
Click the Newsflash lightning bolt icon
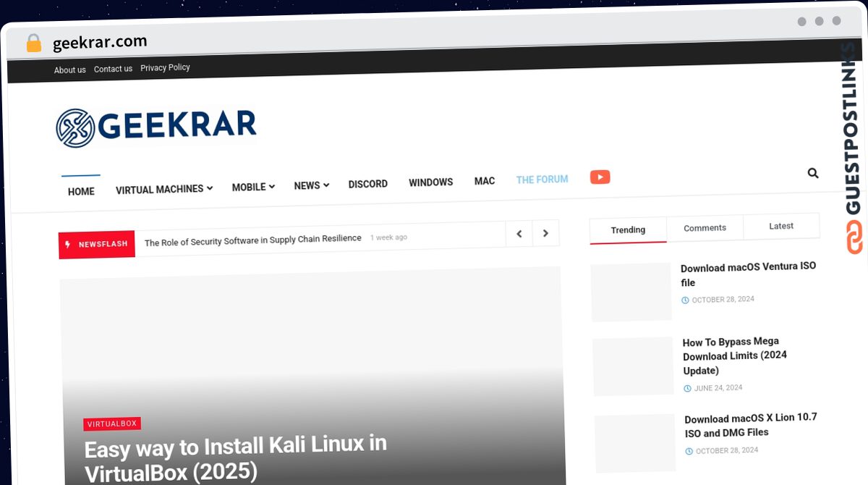tap(69, 245)
